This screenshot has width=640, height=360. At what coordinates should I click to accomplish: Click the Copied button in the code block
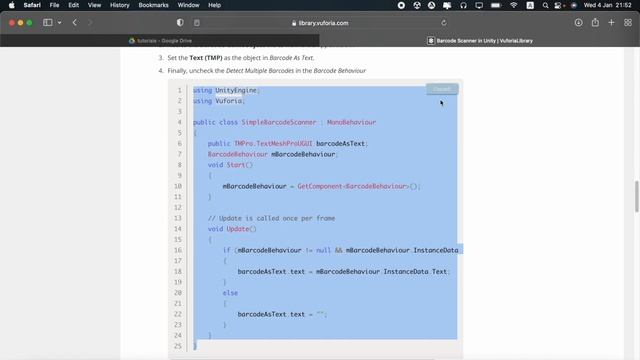442,89
